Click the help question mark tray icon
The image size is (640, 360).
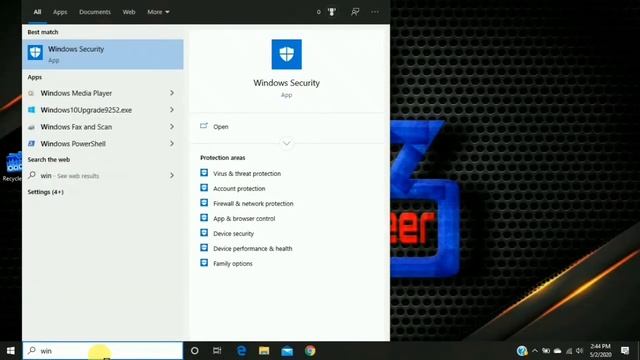coord(522,351)
